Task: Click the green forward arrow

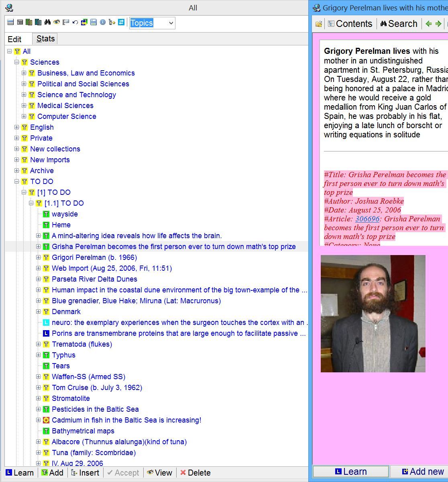Action: point(438,24)
